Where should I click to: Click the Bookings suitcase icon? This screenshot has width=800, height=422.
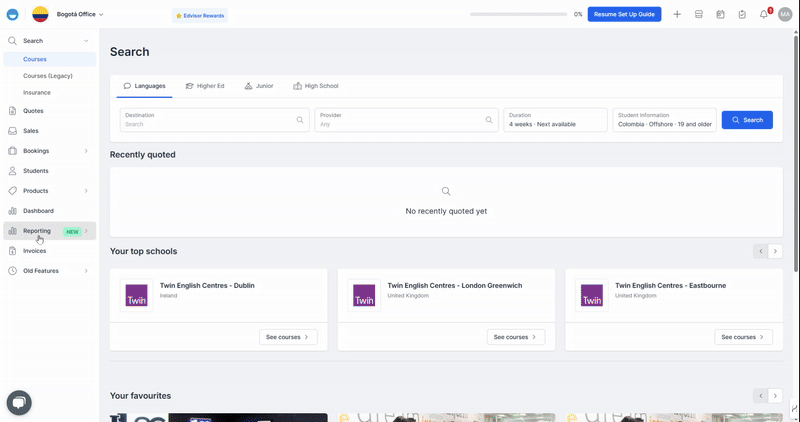(x=12, y=151)
